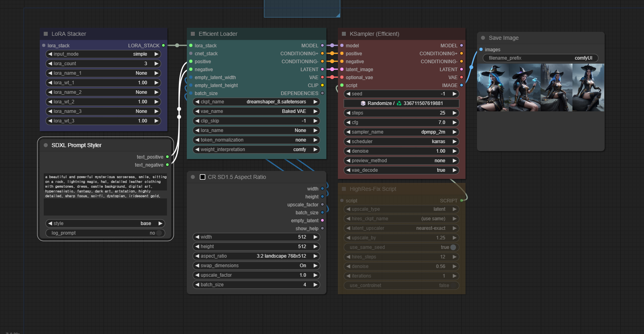The width and height of the screenshot is (644, 334).
Task: Click the filename_prefix comfyUI field
Action: tap(541, 58)
